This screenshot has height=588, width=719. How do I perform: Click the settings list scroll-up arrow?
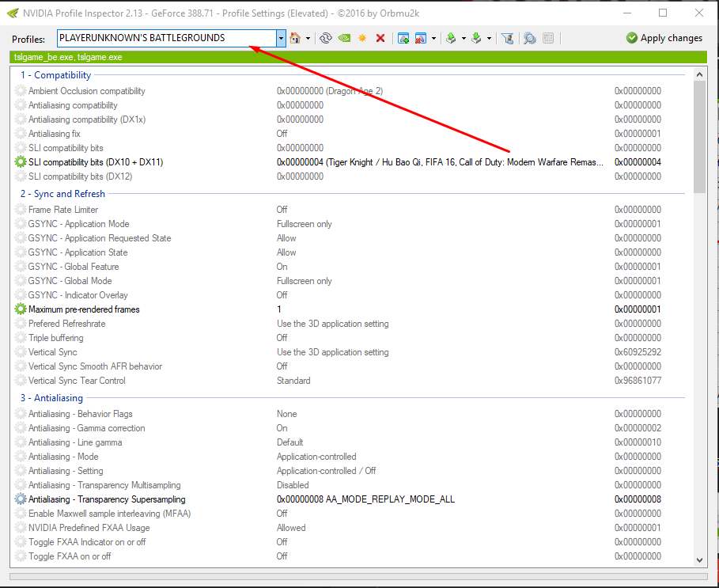click(x=699, y=74)
